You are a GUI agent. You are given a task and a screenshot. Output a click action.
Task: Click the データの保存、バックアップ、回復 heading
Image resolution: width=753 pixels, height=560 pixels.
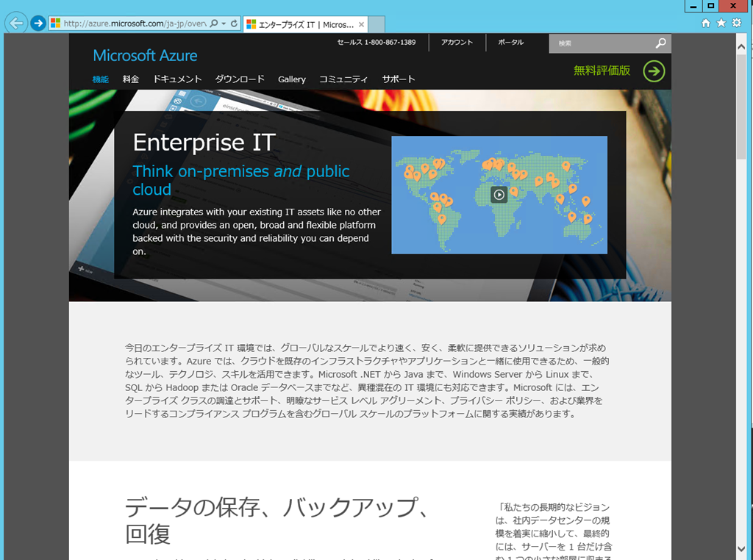[x=277, y=520]
